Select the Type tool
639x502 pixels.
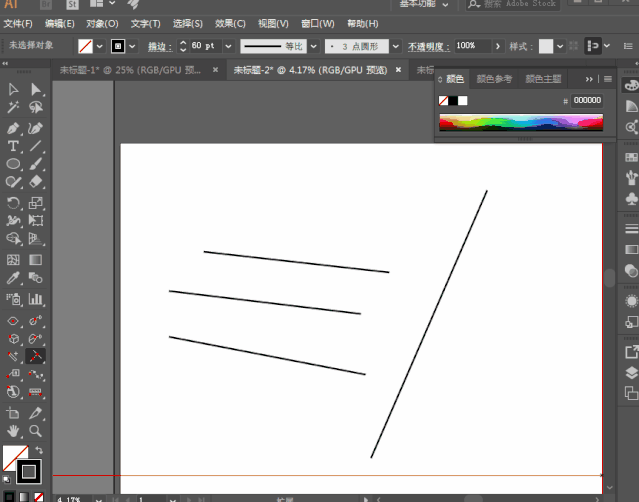tap(13, 146)
